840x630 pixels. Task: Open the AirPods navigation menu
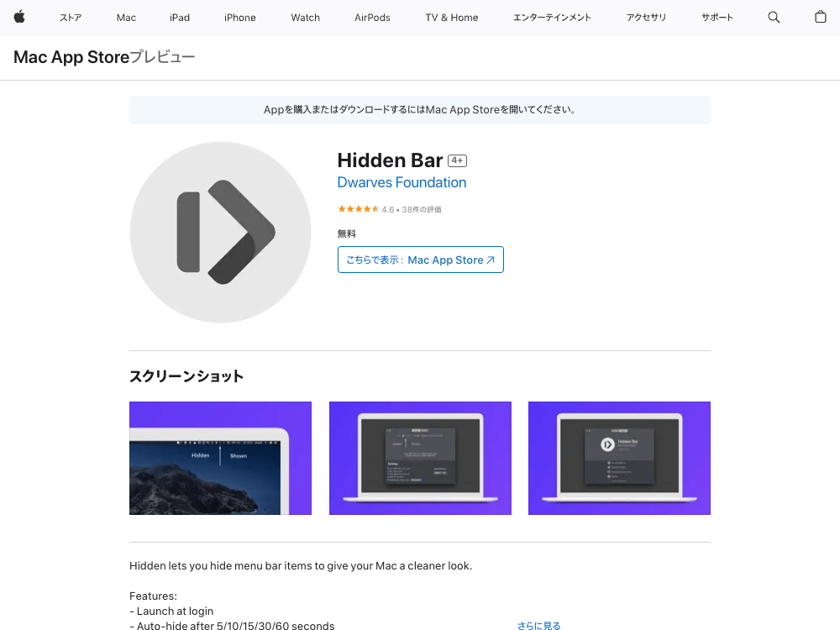[x=371, y=17]
